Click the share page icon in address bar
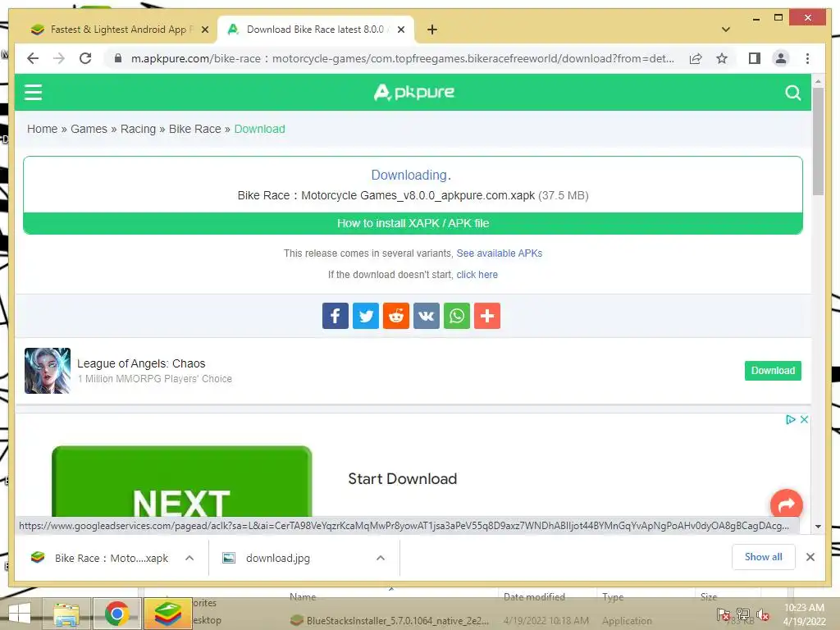This screenshot has width=840, height=630. [x=696, y=58]
